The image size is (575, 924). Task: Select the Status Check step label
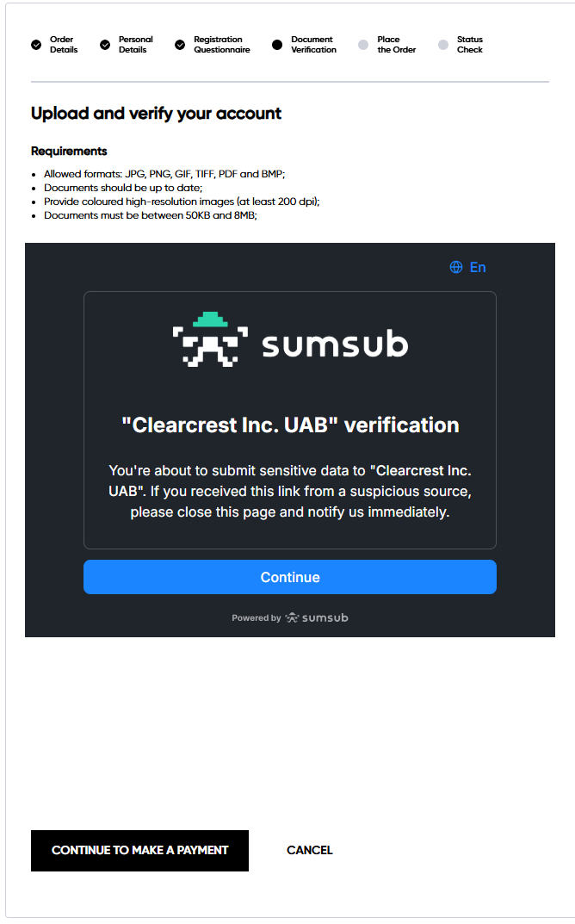[470, 45]
